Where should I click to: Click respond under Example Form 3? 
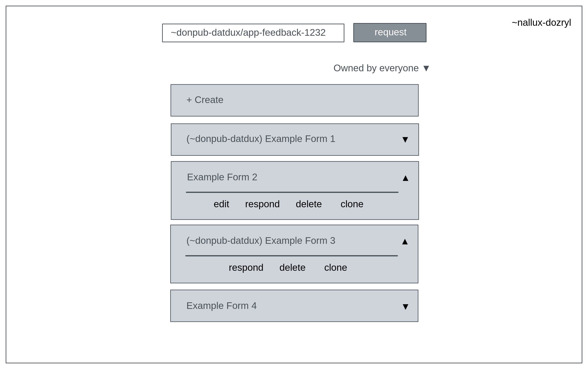click(x=246, y=268)
